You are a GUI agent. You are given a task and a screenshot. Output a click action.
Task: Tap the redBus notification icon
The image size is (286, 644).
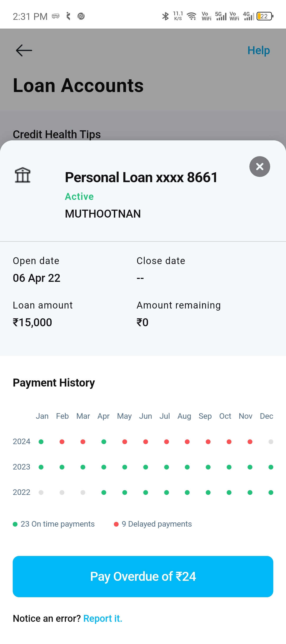(56, 16)
